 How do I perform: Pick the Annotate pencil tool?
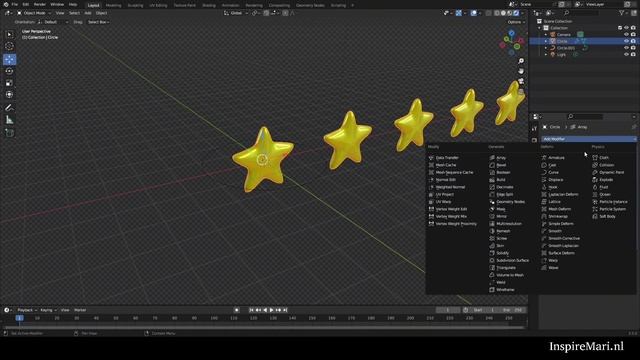9,108
